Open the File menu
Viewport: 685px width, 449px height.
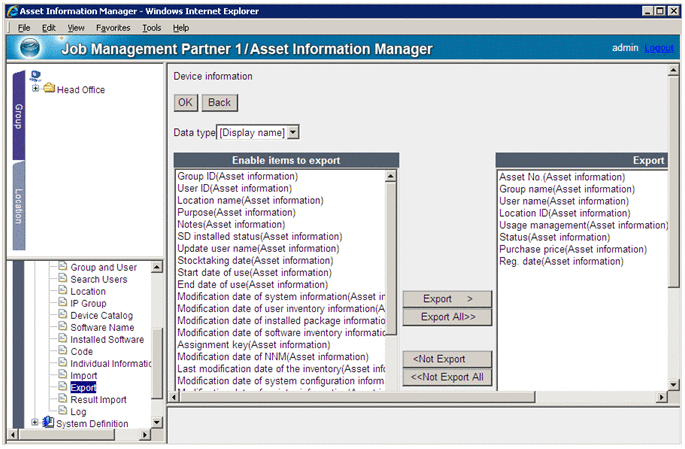pos(24,28)
